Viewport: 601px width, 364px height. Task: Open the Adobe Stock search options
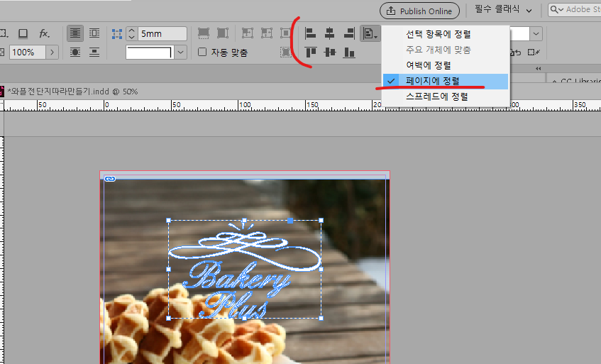point(556,10)
